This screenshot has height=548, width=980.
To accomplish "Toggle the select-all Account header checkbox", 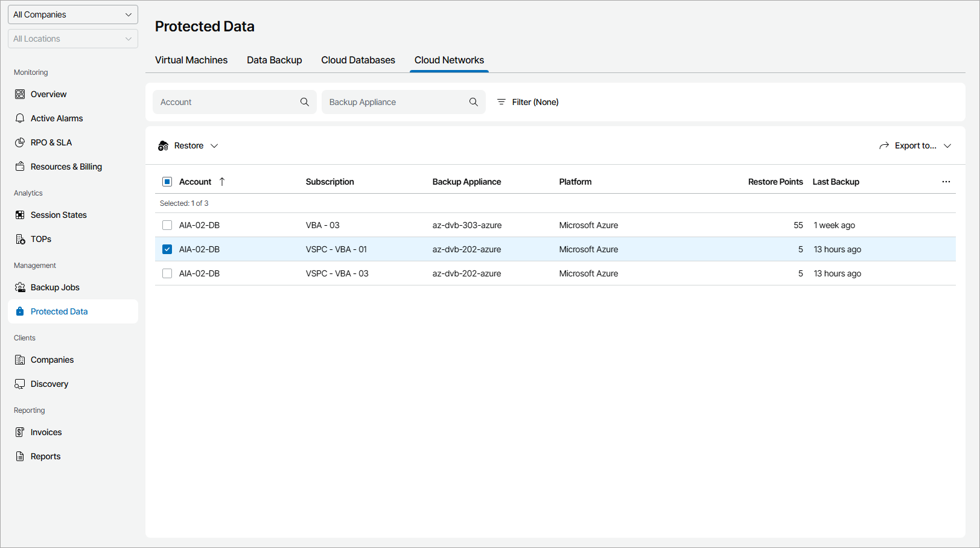I will [x=167, y=182].
